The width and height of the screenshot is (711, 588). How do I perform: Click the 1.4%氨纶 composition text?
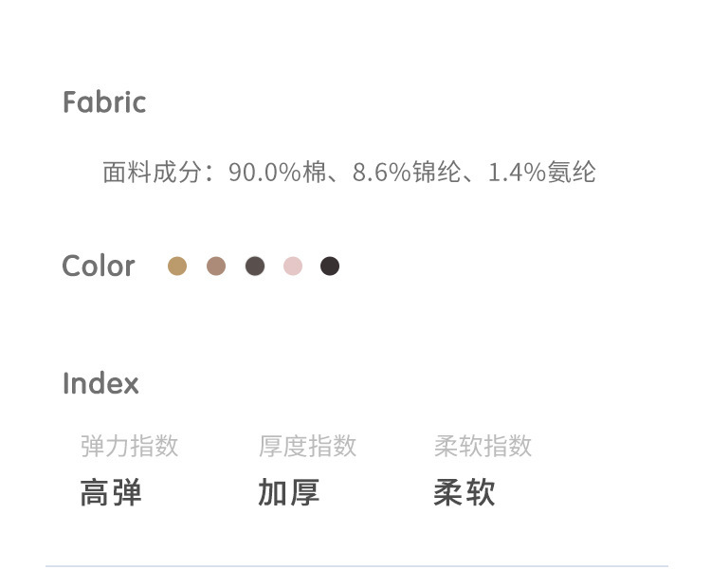pyautogui.click(x=542, y=173)
